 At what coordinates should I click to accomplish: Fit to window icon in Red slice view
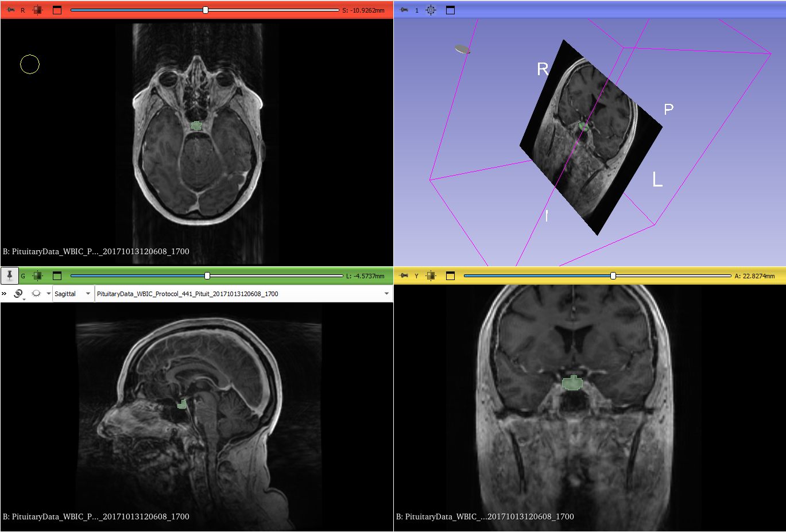38,10
